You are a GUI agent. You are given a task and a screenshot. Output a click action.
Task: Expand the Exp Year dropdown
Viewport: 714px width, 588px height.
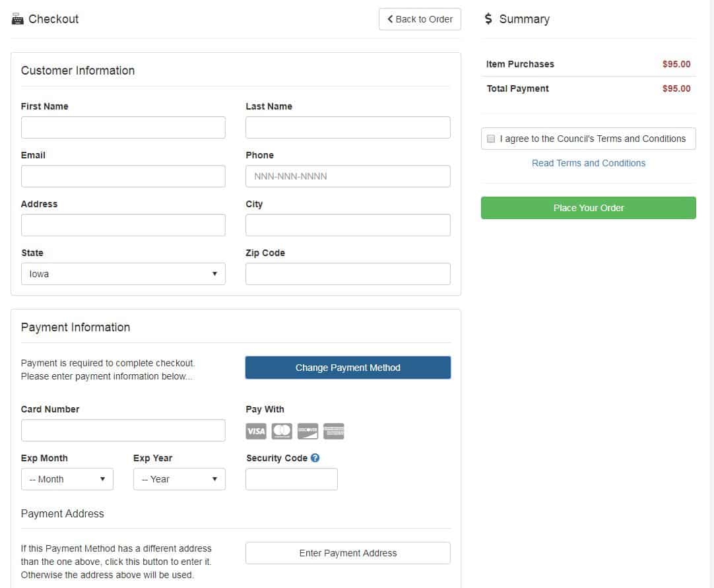[179, 479]
